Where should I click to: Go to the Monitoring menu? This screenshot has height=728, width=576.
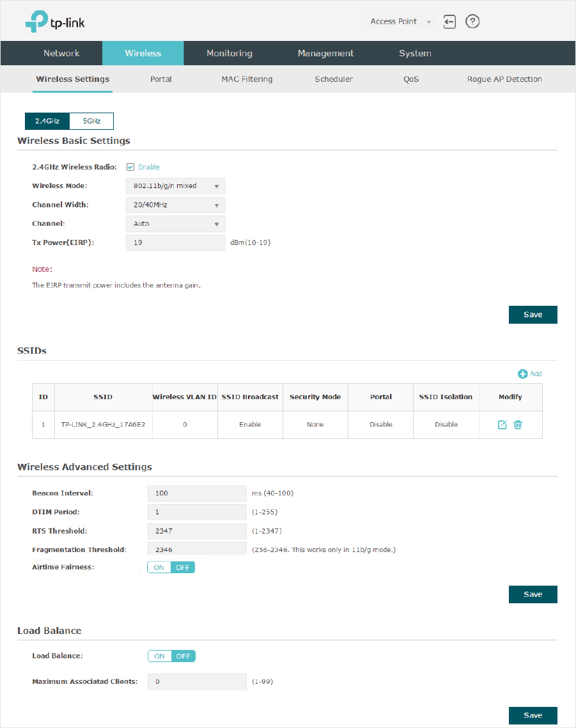pyautogui.click(x=230, y=53)
